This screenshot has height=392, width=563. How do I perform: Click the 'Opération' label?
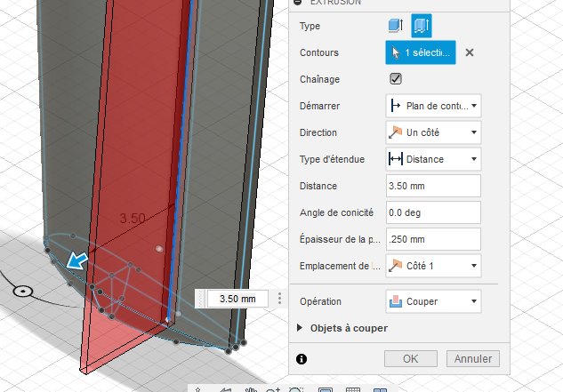coord(321,301)
